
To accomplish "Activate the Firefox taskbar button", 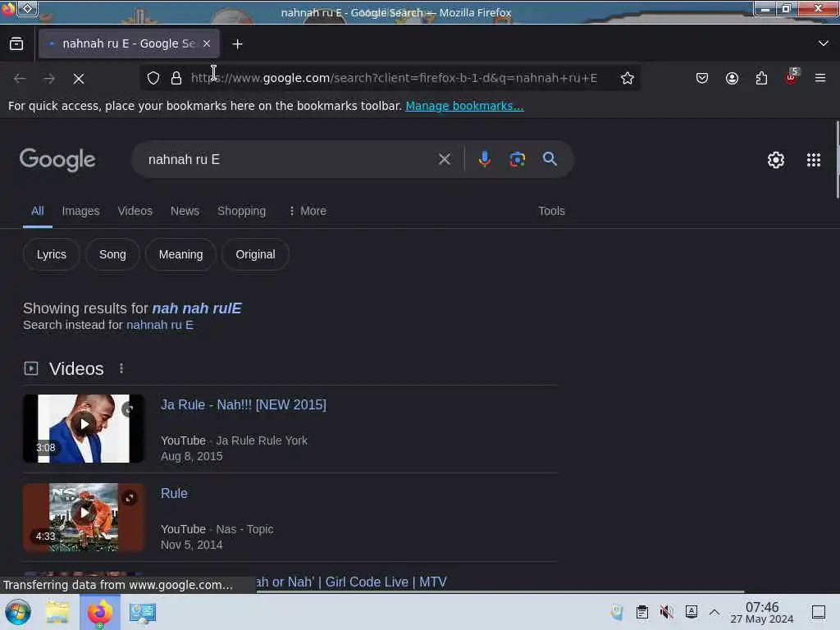I will click(x=99, y=612).
